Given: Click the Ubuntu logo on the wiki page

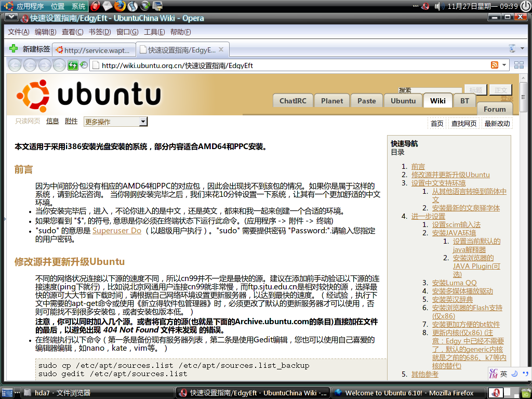Looking at the screenshot, I should tap(88, 96).
